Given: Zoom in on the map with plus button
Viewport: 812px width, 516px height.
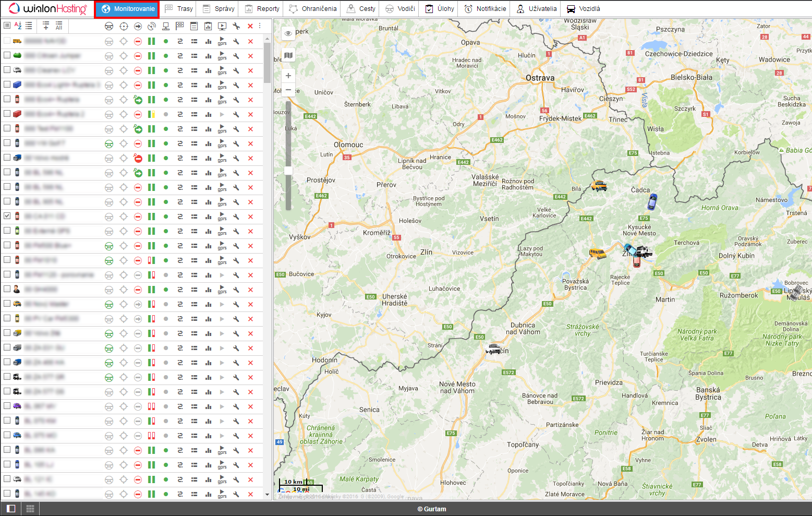Looking at the screenshot, I should [x=288, y=76].
